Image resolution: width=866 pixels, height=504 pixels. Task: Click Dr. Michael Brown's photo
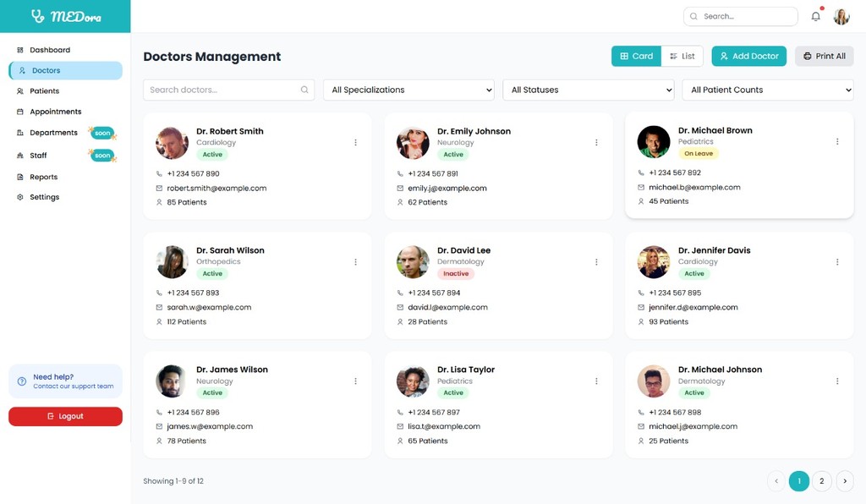pyautogui.click(x=654, y=142)
